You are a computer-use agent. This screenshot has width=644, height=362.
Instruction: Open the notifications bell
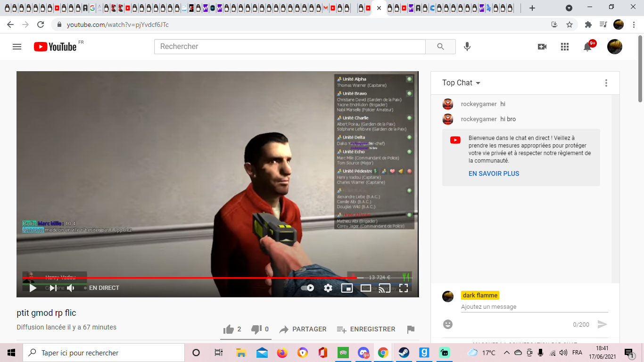587,47
